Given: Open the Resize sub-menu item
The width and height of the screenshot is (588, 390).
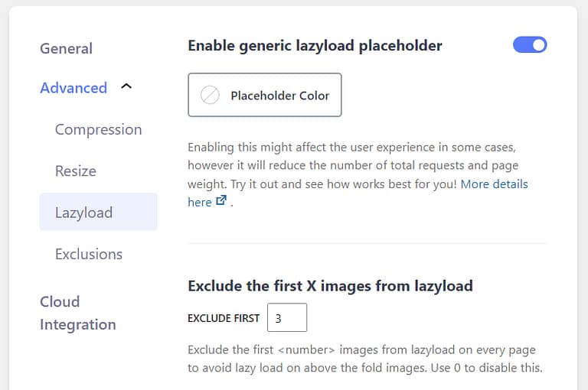Looking at the screenshot, I should tap(76, 171).
